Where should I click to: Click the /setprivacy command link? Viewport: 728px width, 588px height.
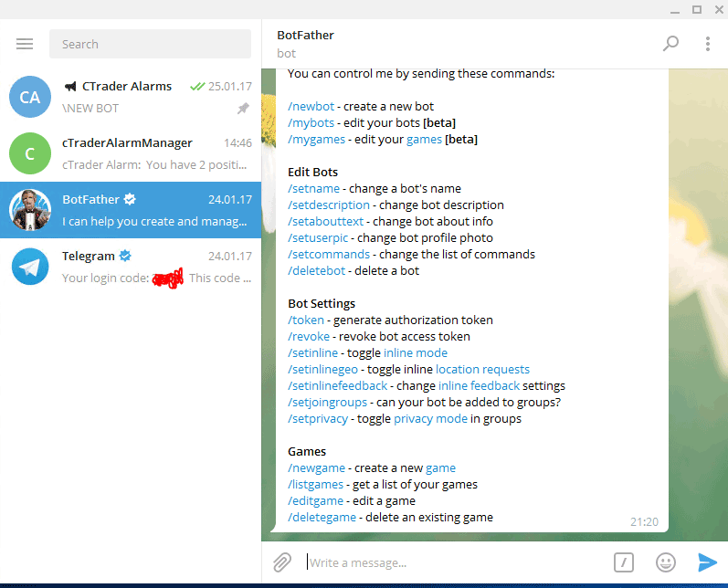tap(318, 418)
